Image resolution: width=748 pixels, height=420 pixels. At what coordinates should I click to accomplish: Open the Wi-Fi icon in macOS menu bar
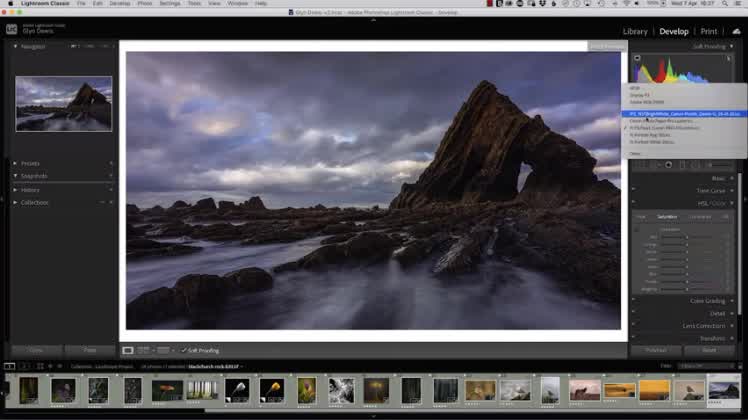click(x=627, y=3)
